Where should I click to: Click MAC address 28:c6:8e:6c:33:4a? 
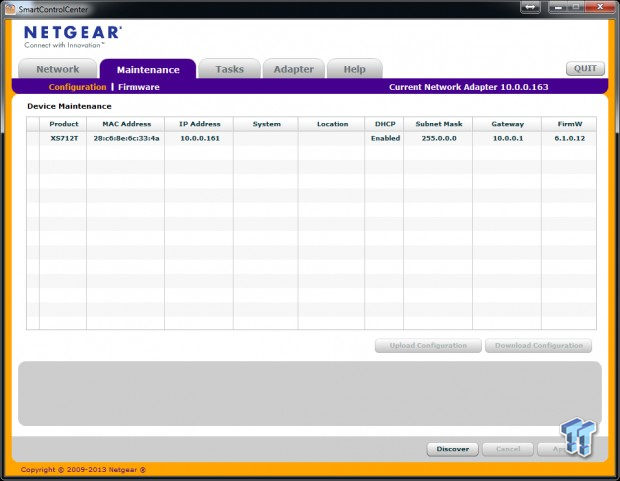point(126,138)
